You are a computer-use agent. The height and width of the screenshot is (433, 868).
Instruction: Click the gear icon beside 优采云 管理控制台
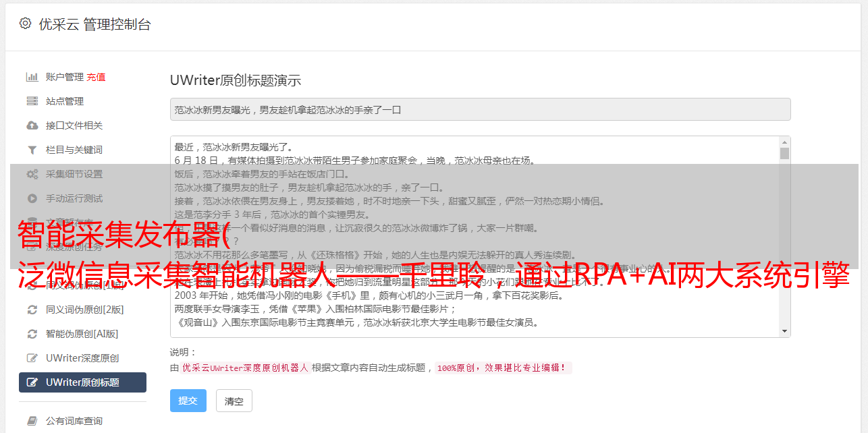pyautogui.click(x=25, y=24)
